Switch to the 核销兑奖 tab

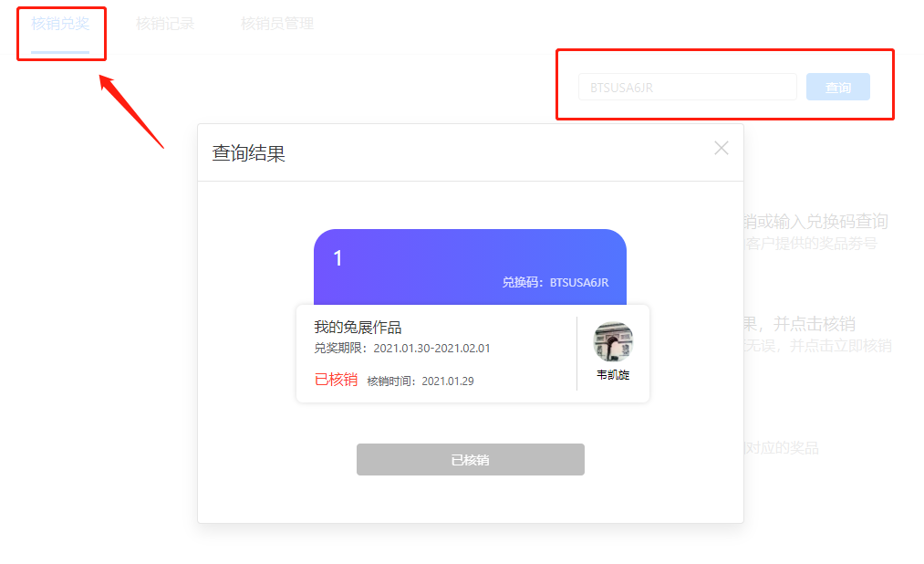pyautogui.click(x=60, y=24)
